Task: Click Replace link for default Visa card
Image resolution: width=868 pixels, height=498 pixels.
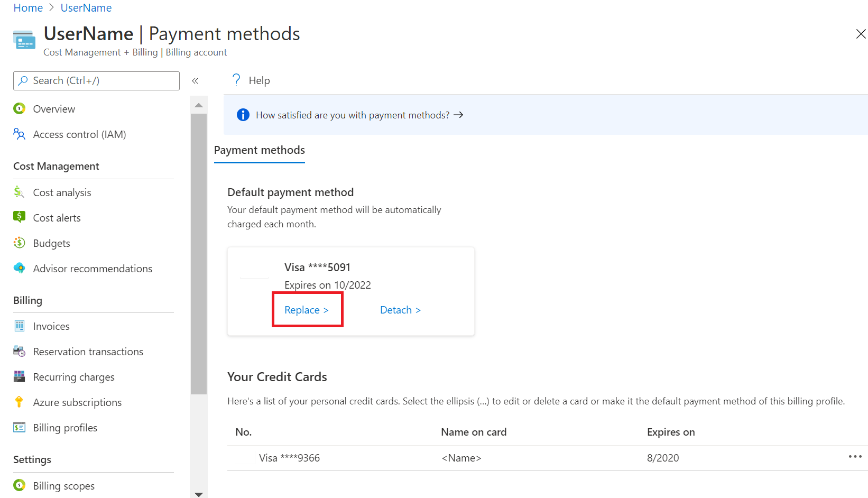Action: (307, 310)
